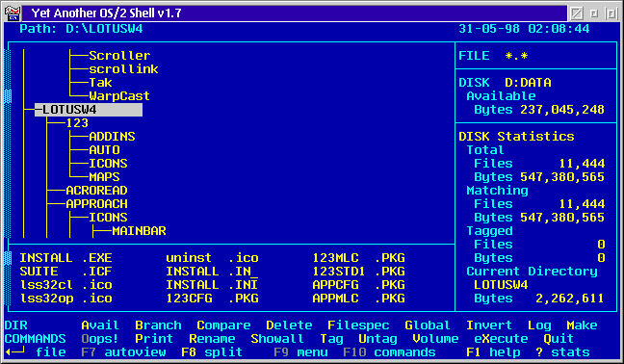The image size is (624, 364).
Task: Click the Oops! command
Action: (100, 339)
